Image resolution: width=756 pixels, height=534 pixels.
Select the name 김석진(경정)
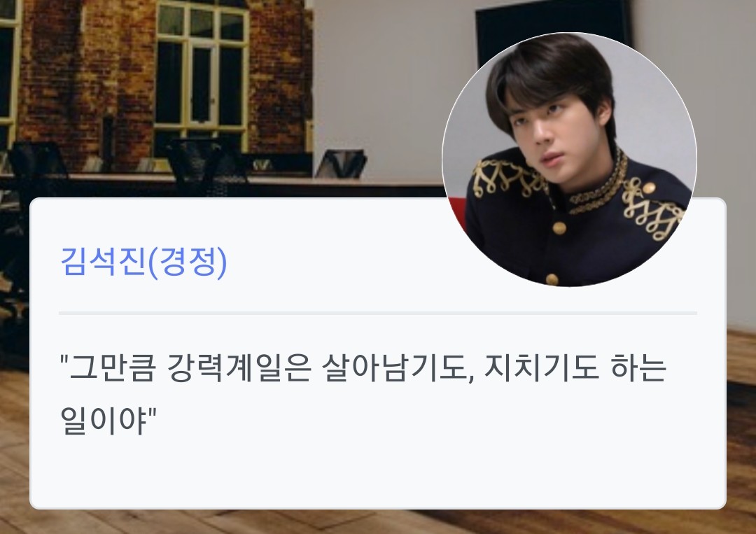[x=143, y=262]
